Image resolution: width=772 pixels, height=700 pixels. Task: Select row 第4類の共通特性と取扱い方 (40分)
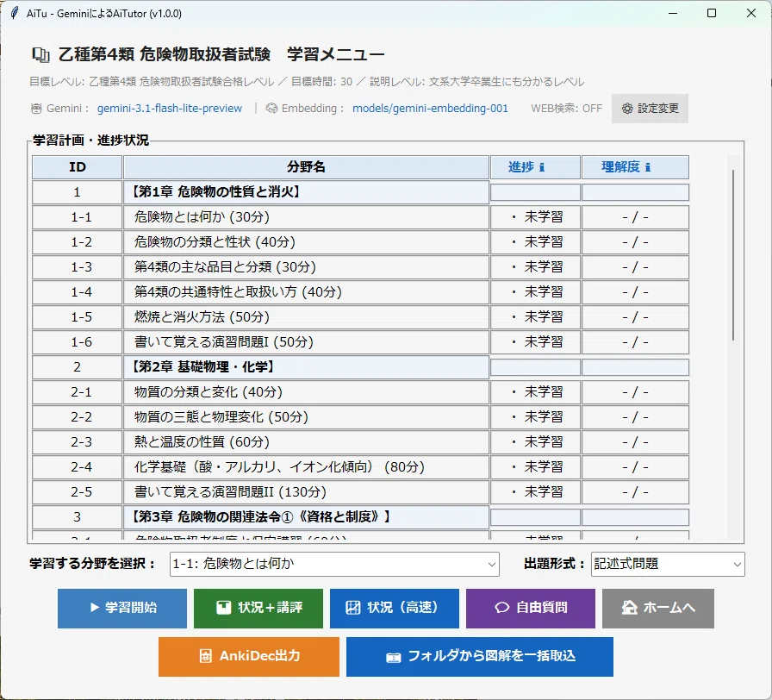[306, 292]
